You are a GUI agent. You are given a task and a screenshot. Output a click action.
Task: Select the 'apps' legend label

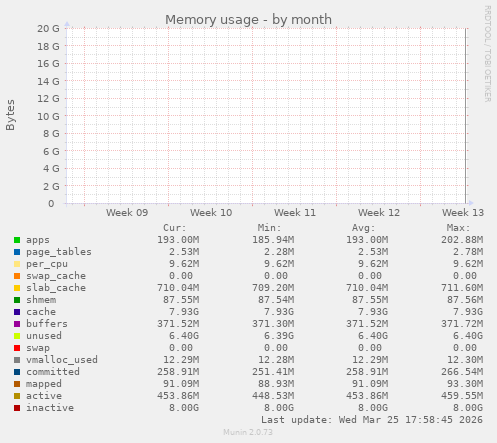tap(38, 240)
